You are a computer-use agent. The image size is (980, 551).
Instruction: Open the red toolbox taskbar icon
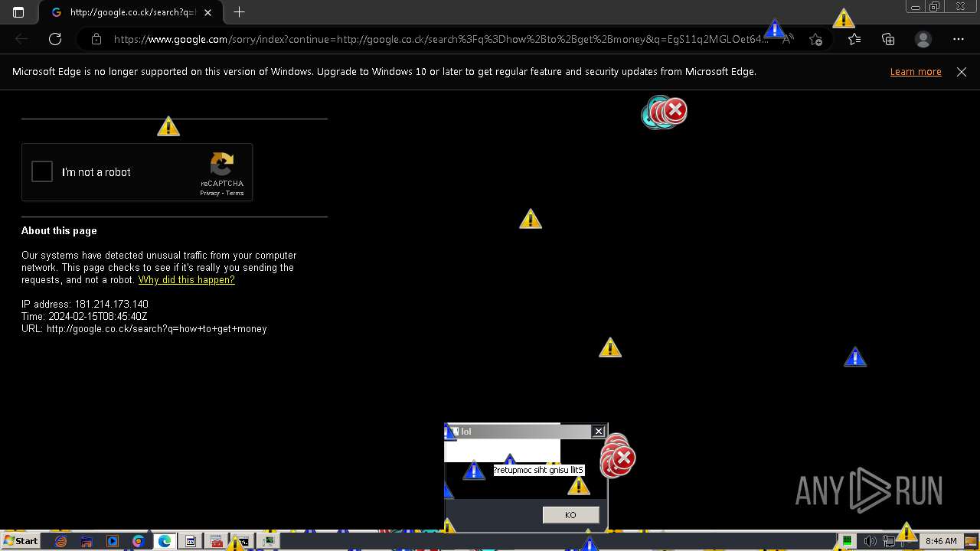(x=217, y=541)
